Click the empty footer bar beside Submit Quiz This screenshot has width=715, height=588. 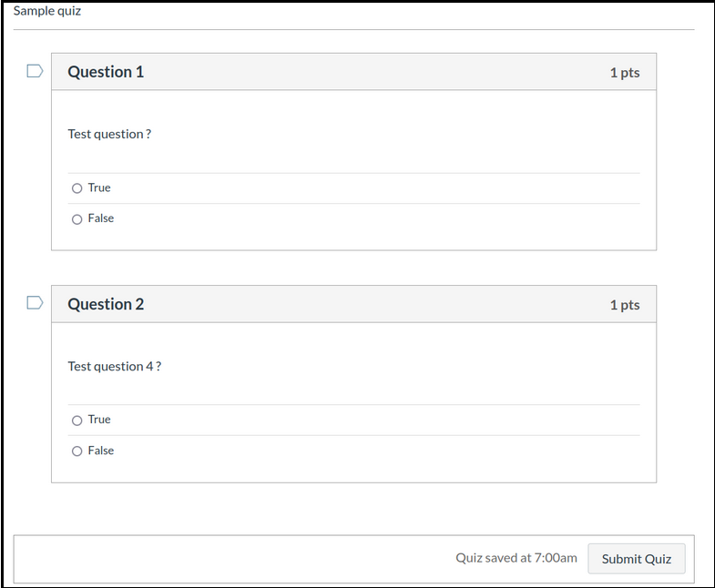[228, 558]
